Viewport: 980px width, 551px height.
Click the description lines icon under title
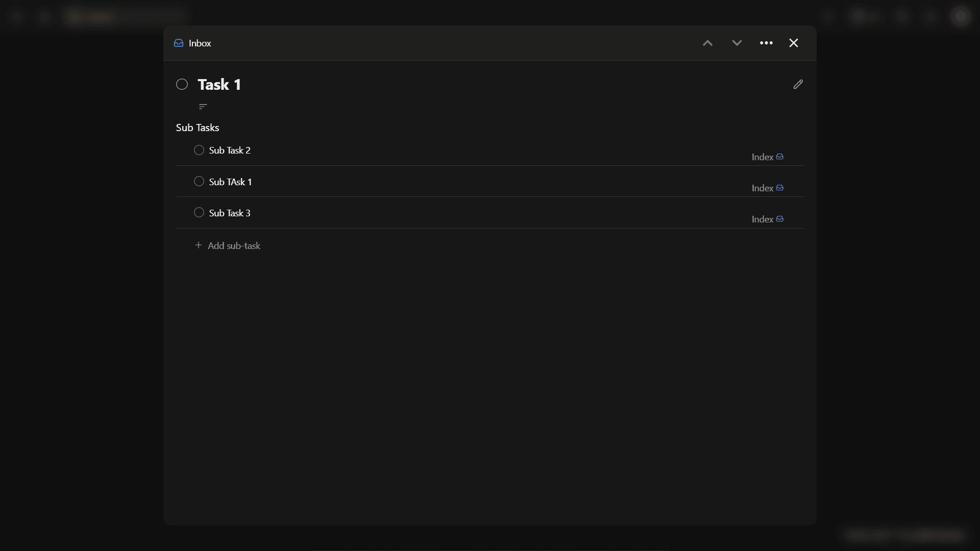[203, 107]
